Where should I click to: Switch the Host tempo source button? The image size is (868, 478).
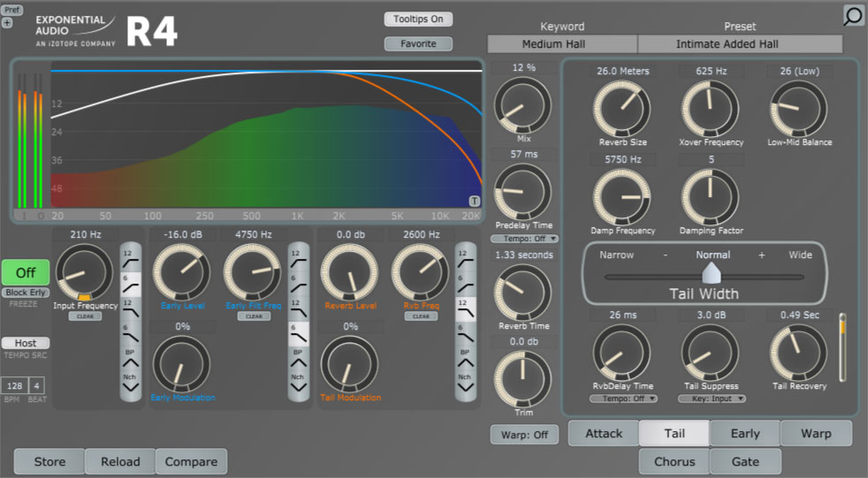pyautogui.click(x=26, y=343)
